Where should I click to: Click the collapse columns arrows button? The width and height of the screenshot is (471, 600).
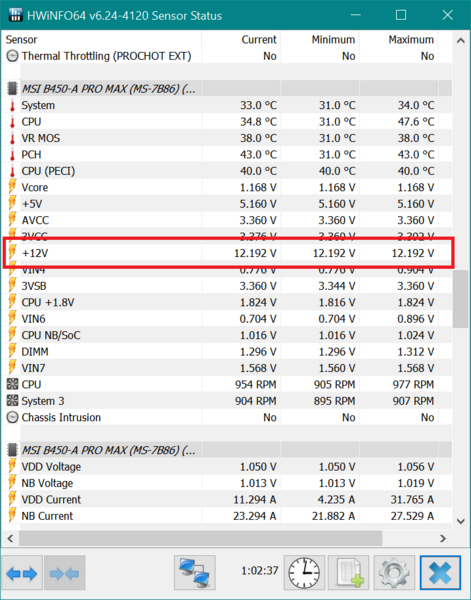click(x=64, y=573)
